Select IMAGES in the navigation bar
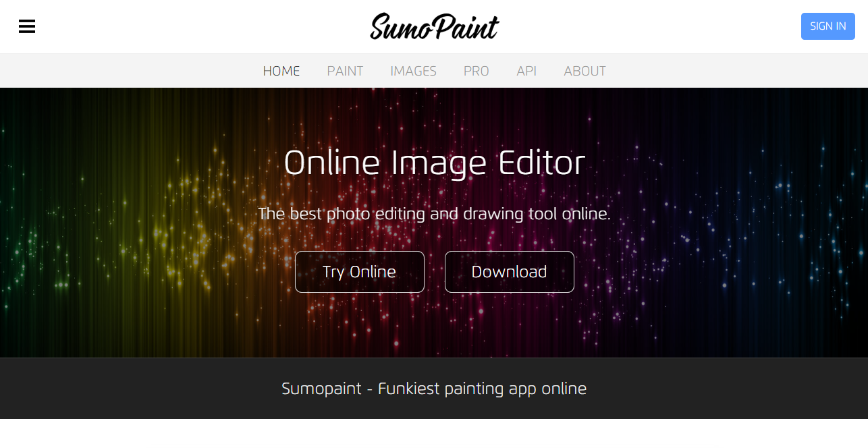 pyautogui.click(x=413, y=71)
